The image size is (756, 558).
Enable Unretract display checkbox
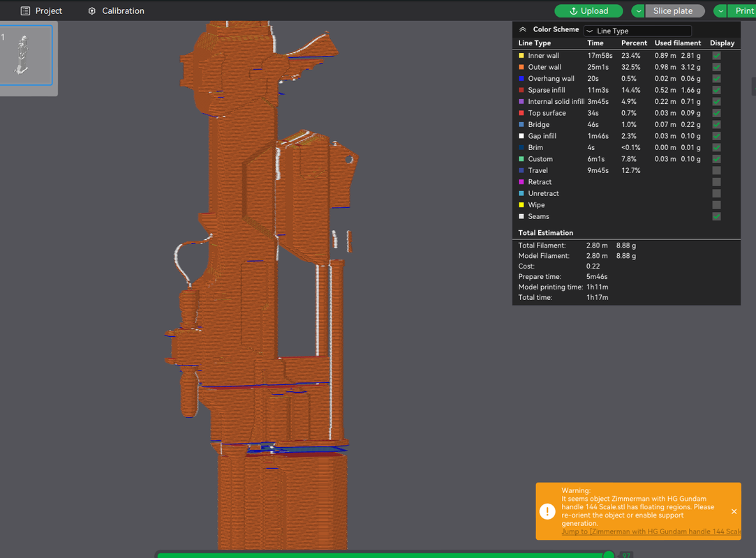[x=716, y=193]
